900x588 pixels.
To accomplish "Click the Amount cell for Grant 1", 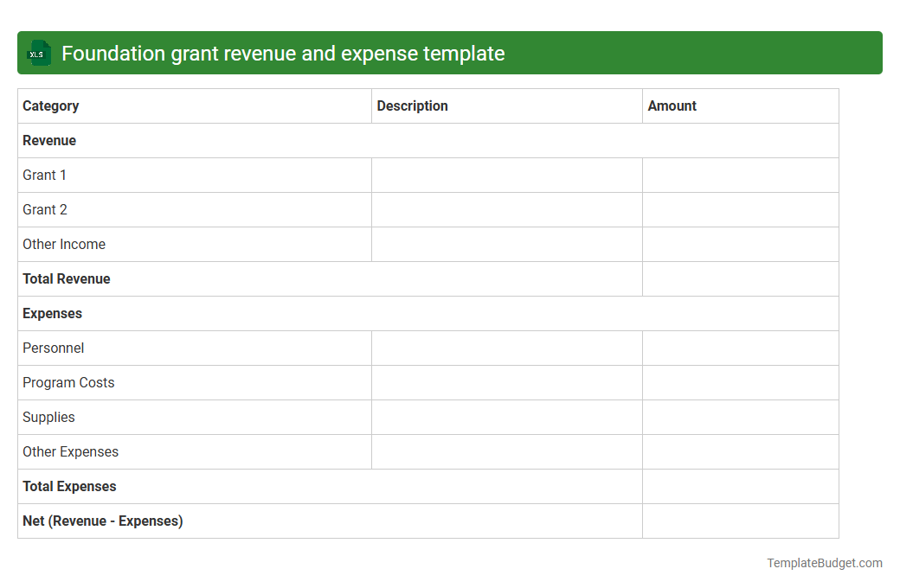I will point(740,175).
